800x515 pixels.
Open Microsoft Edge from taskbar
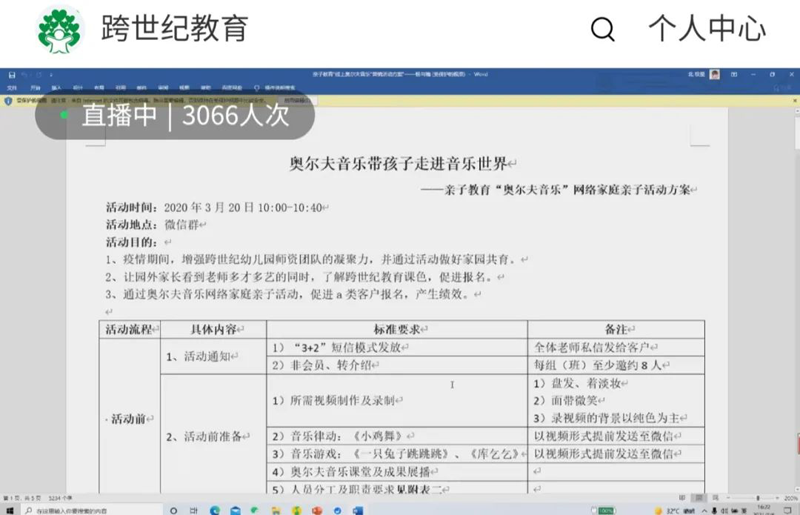[x=215, y=510]
